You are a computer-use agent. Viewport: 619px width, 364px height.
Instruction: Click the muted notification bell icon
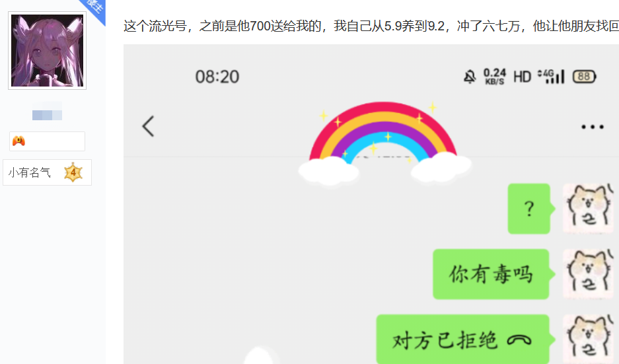tap(470, 76)
